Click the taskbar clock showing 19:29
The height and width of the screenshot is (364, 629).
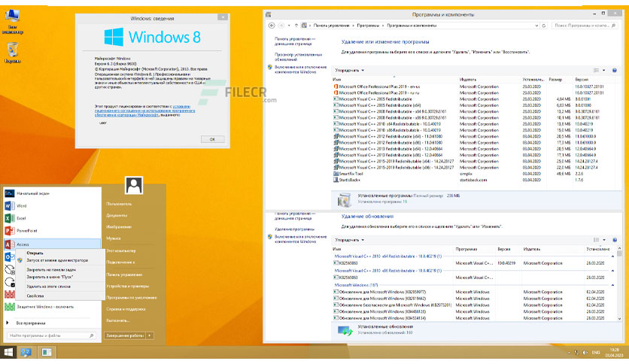(614, 353)
